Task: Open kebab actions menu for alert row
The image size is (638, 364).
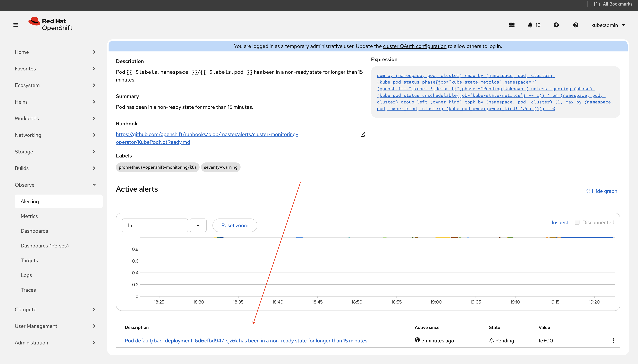Action: click(x=613, y=341)
